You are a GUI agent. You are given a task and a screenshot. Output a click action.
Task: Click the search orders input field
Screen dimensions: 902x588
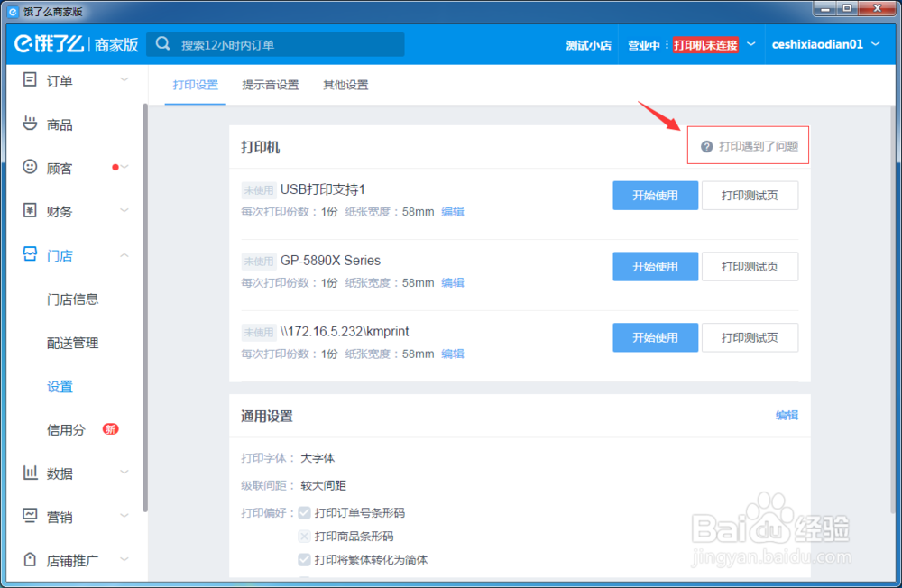pyautogui.click(x=275, y=44)
